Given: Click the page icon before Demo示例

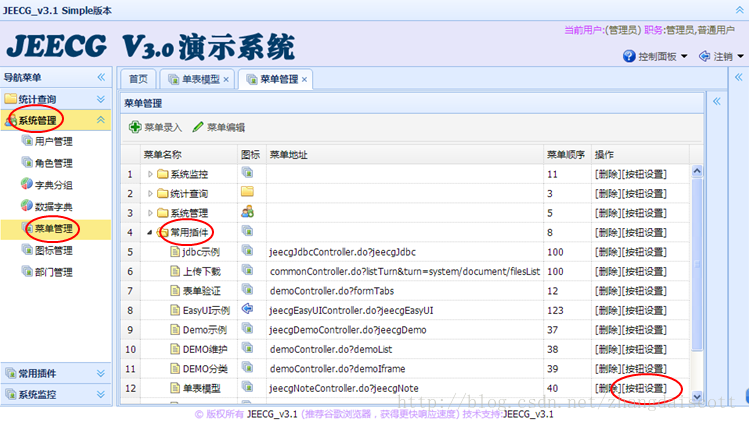Looking at the screenshot, I should [175, 330].
